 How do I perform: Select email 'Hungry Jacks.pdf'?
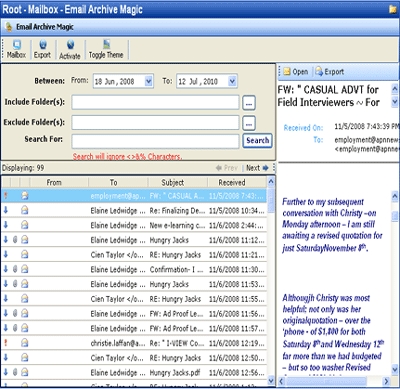tap(134, 372)
